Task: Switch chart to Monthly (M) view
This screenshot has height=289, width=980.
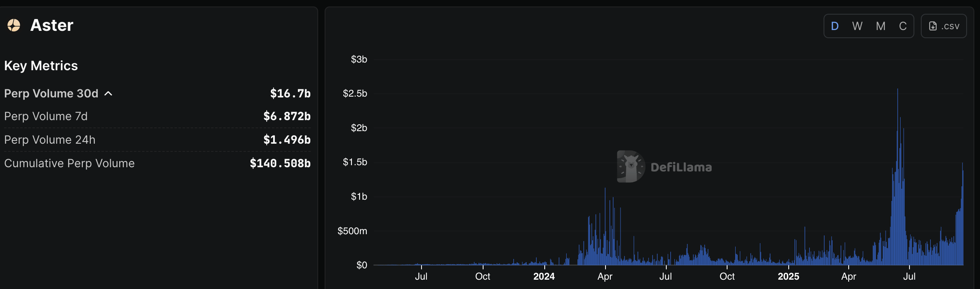Action: pos(880,26)
